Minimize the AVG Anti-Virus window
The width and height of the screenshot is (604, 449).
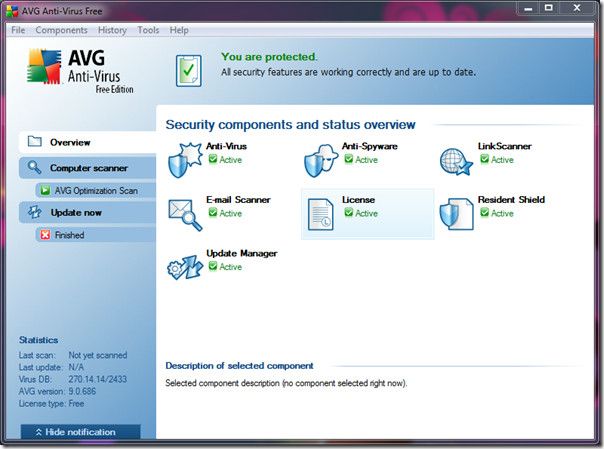click(528, 8)
